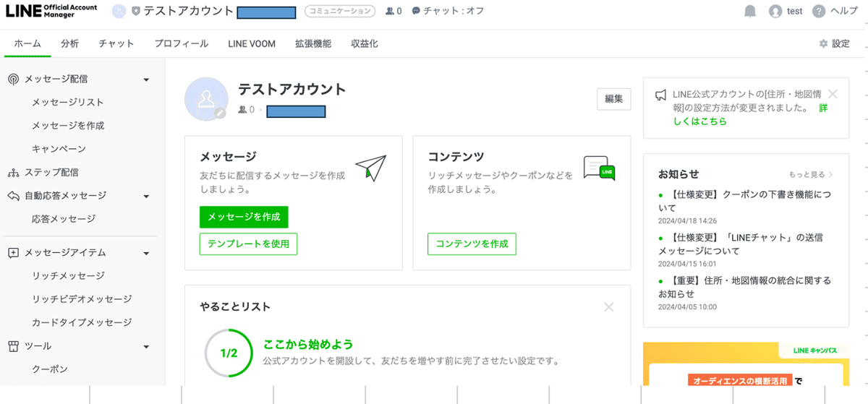Viewport: 868px width, 404px height.
Task: Switch to the 拡張機能 tab
Action: [313, 43]
